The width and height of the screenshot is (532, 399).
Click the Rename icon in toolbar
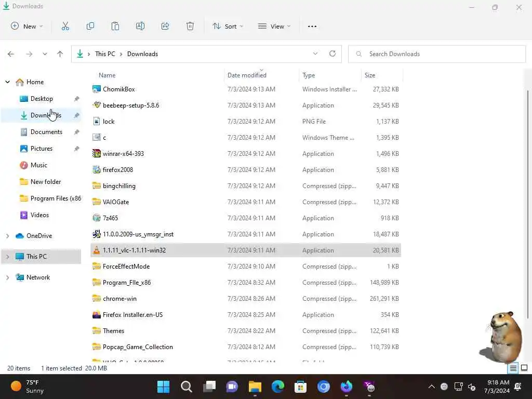140,26
